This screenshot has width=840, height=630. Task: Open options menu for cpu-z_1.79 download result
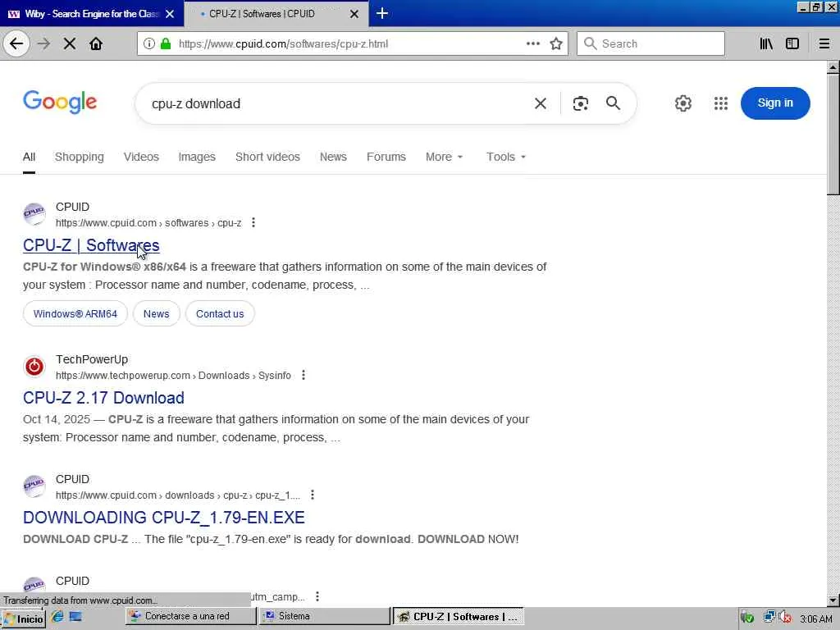click(x=313, y=495)
